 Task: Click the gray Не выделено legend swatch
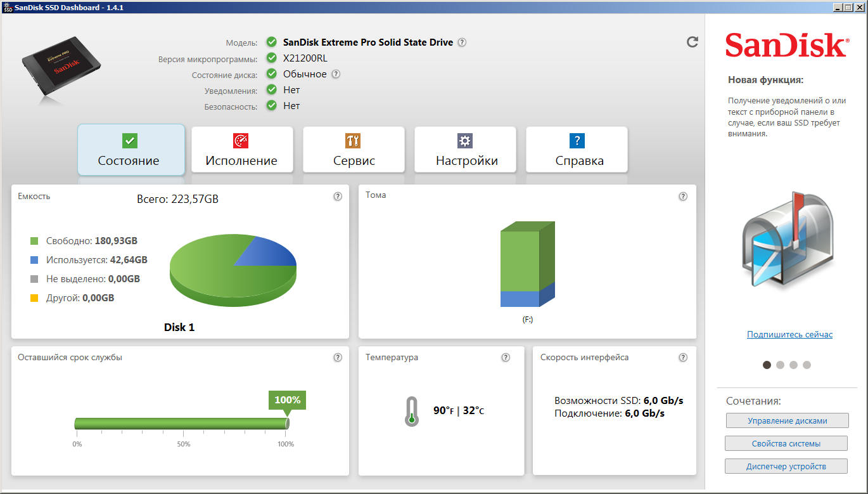click(x=34, y=279)
